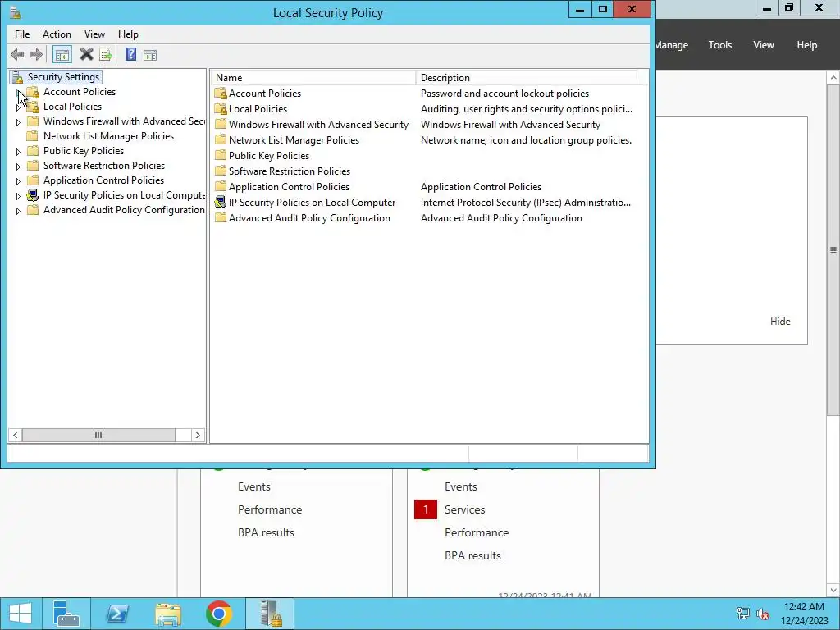Click tree pane scroll left arrow
Image resolution: width=840 pixels, height=630 pixels.
tap(15, 435)
